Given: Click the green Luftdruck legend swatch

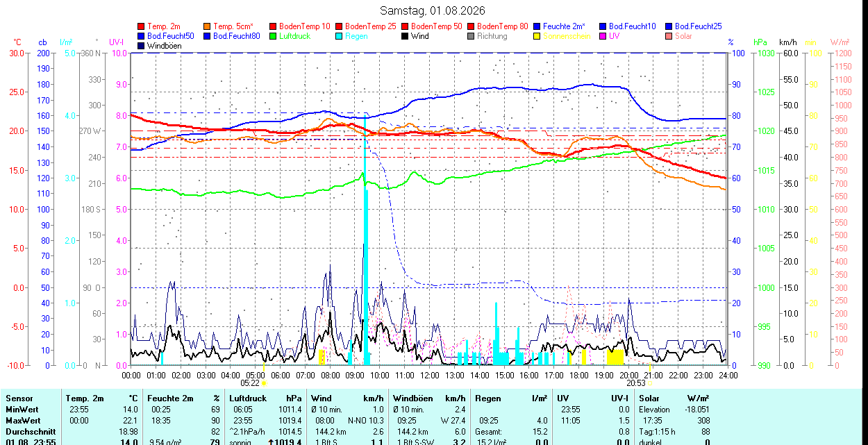Looking at the screenshot, I should [x=272, y=35].
